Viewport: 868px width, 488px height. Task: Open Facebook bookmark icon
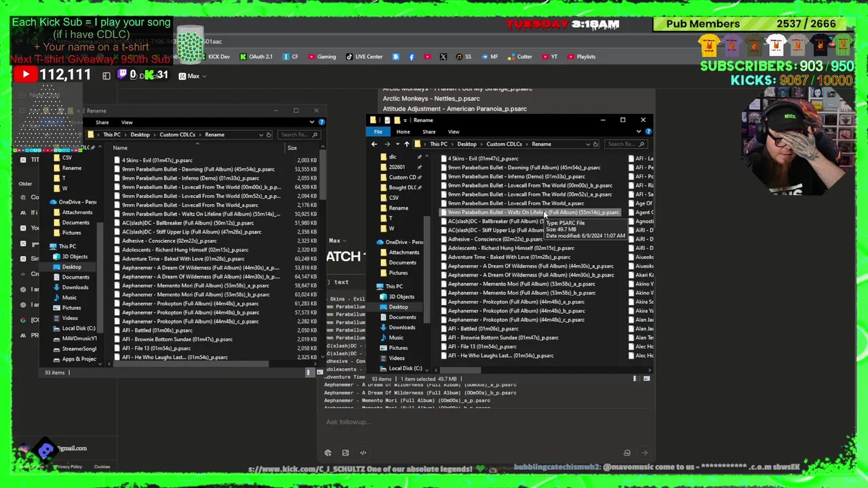pos(412,57)
